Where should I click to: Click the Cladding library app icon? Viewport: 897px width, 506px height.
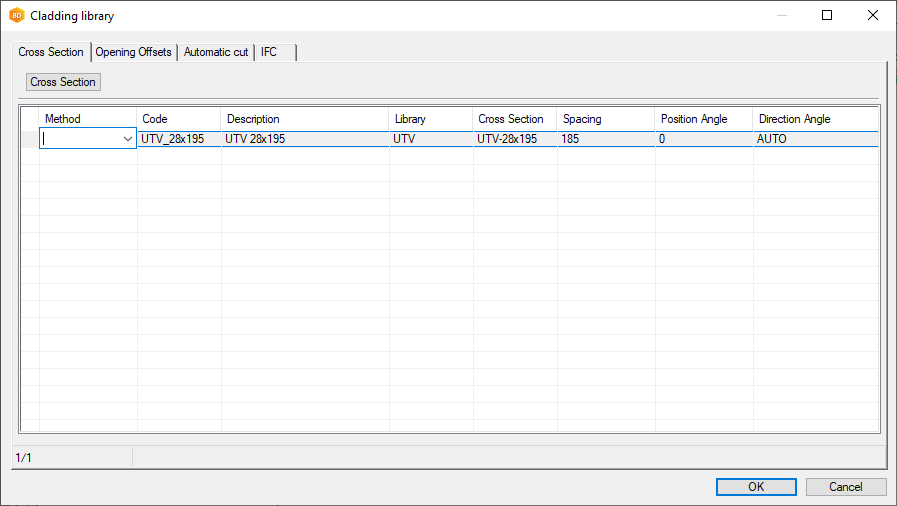pyautogui.click(x=16, y=16)
